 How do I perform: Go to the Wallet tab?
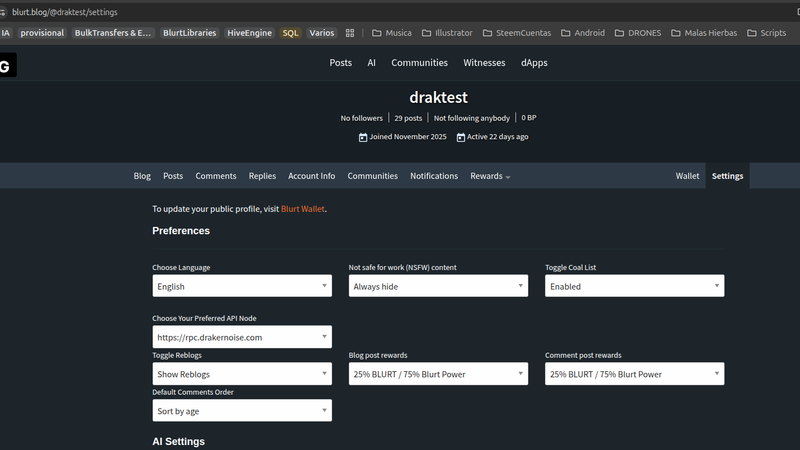pyautogui.click(x=687, y=176)
